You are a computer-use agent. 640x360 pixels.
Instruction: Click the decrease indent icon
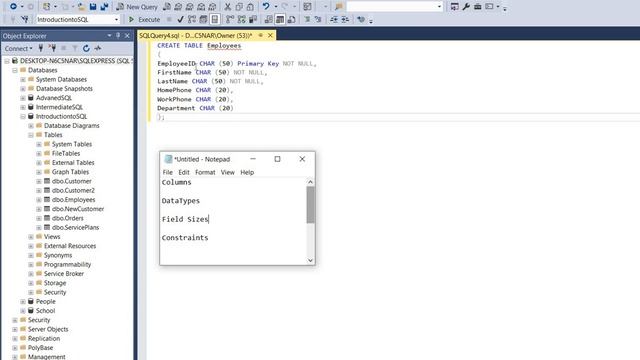click(x=334, y=19)
